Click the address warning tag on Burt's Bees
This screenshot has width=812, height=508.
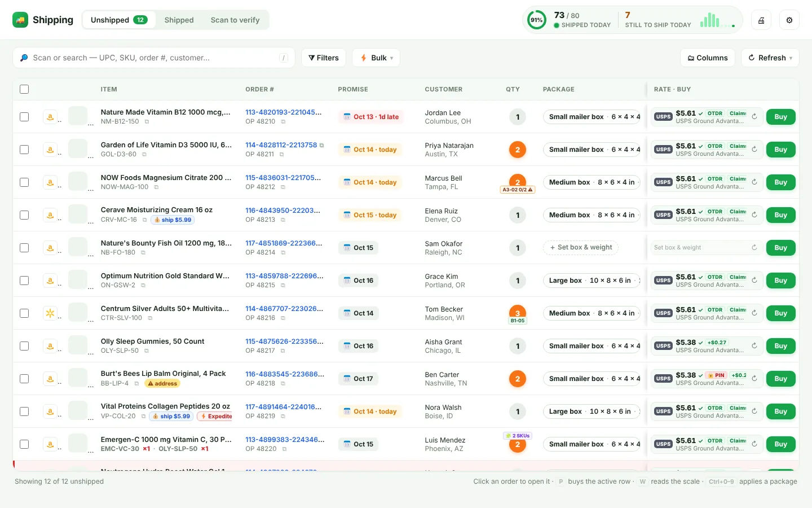click(162, 384)
